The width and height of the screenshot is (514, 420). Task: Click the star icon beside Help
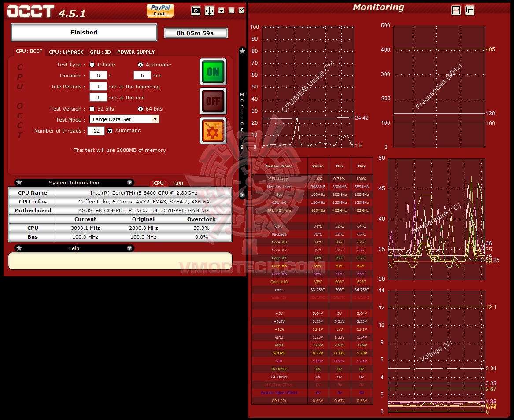click(x=19, y=248)
